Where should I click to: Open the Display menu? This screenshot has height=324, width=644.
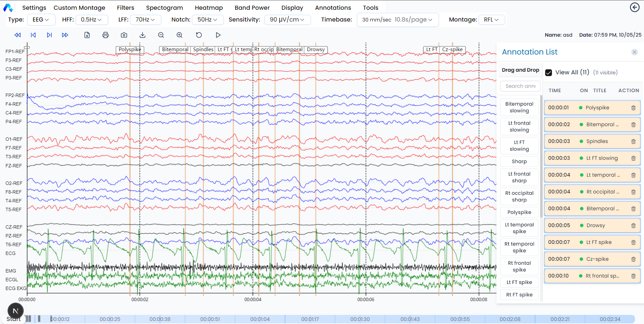pos(292,8)
